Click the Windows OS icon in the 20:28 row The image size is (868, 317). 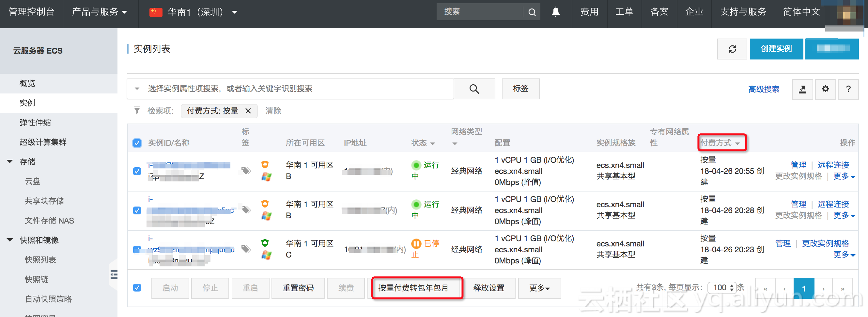point(266,216)
